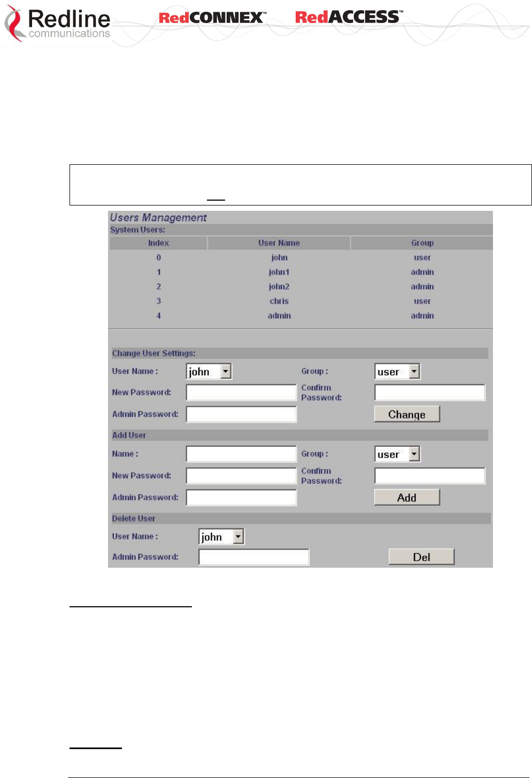Click the RedACCESS logo

point(349,17)
